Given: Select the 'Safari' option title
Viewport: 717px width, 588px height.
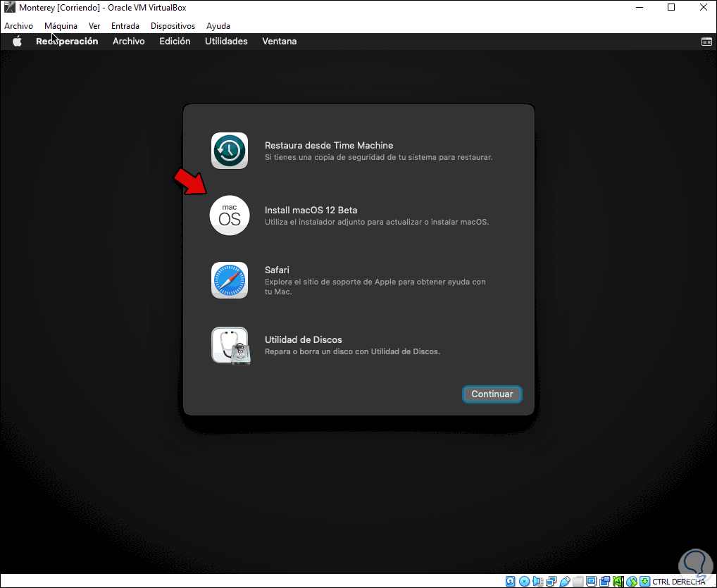Looking at the screenshot, I should 277,270.
